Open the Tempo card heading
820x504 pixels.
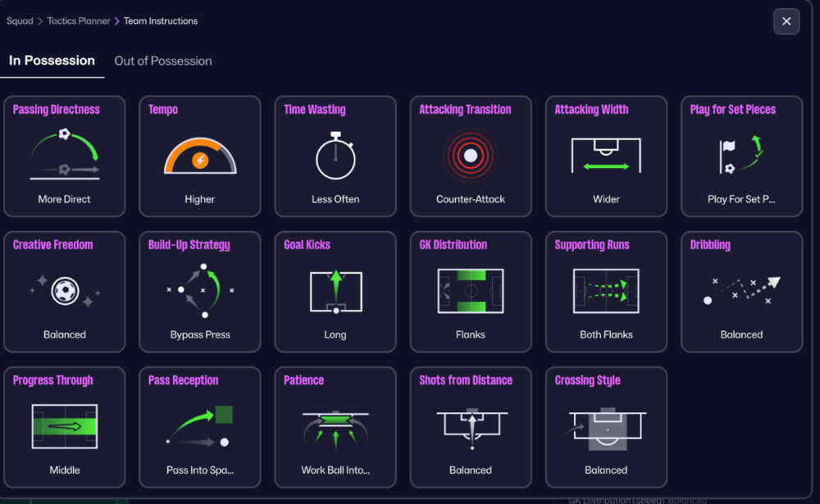163,109
